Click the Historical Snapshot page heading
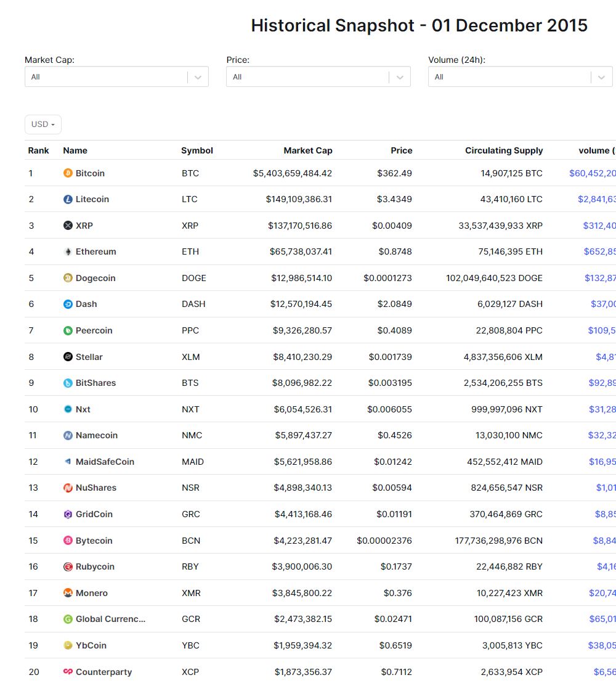 point(419,25)
